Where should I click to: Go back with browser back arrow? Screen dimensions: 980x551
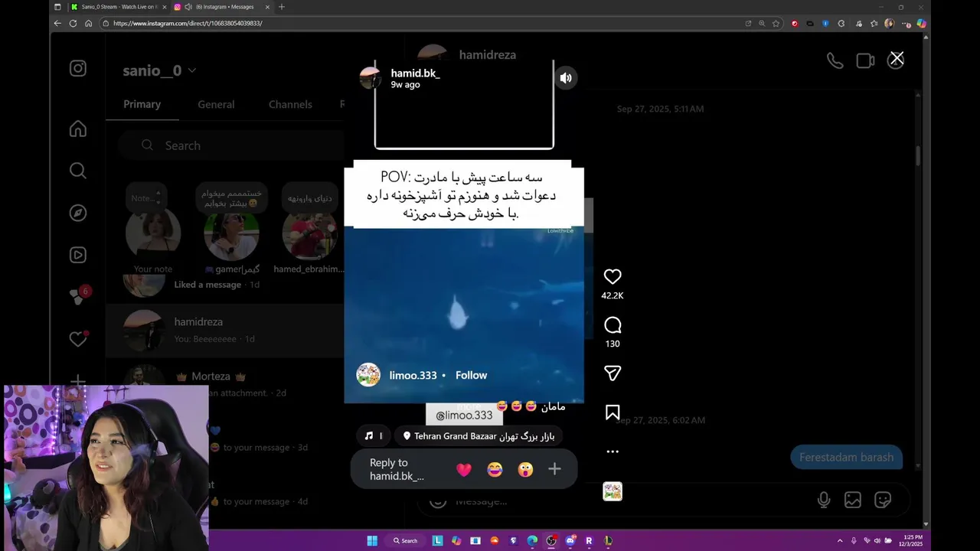57,23
